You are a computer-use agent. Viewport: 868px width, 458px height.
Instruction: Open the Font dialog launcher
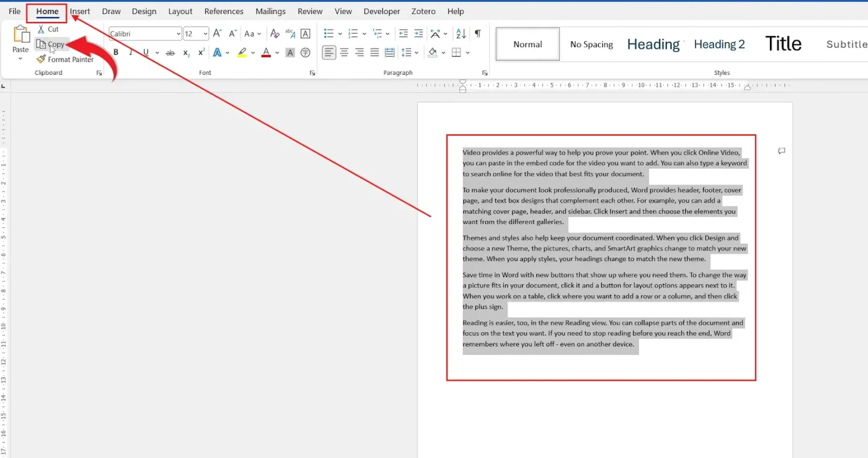pos(312,73)
